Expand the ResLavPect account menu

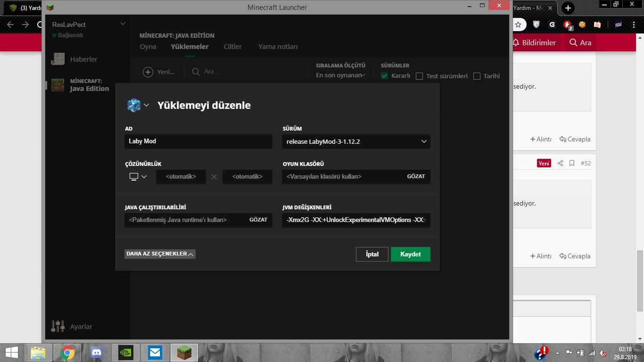pos(123,24)
